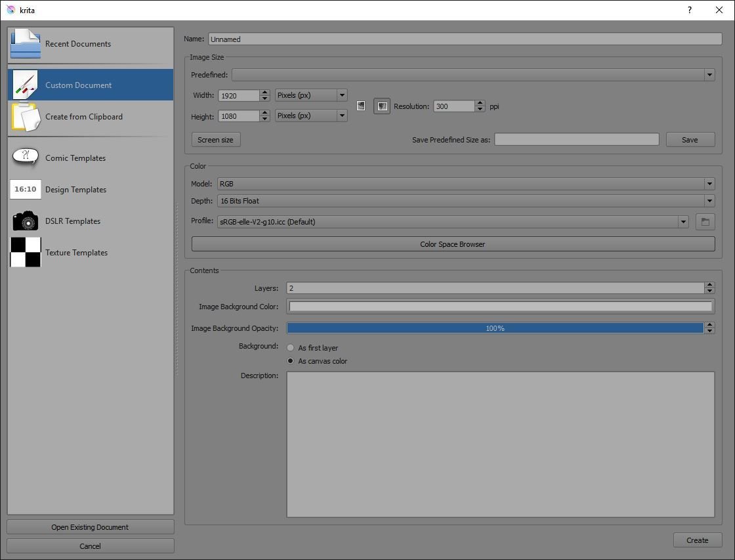Image resolution: width=735 pixels, height=560 pixels.
Task: Click Save predefined size button
Action: 690,140
